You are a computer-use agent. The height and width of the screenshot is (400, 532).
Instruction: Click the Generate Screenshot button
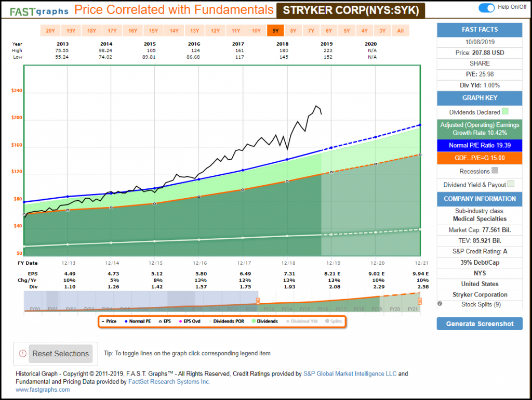(479, 324)
